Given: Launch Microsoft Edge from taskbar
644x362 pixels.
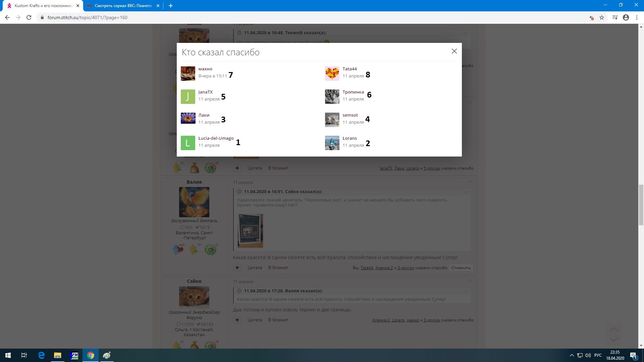Looking at the screenshot, I should (41, 355).
